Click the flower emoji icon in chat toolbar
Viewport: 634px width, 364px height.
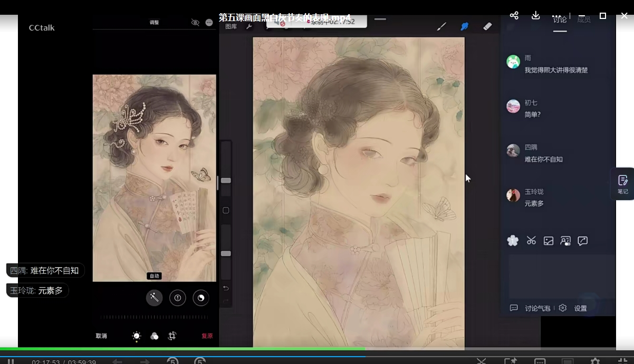(x=513, y=241)
